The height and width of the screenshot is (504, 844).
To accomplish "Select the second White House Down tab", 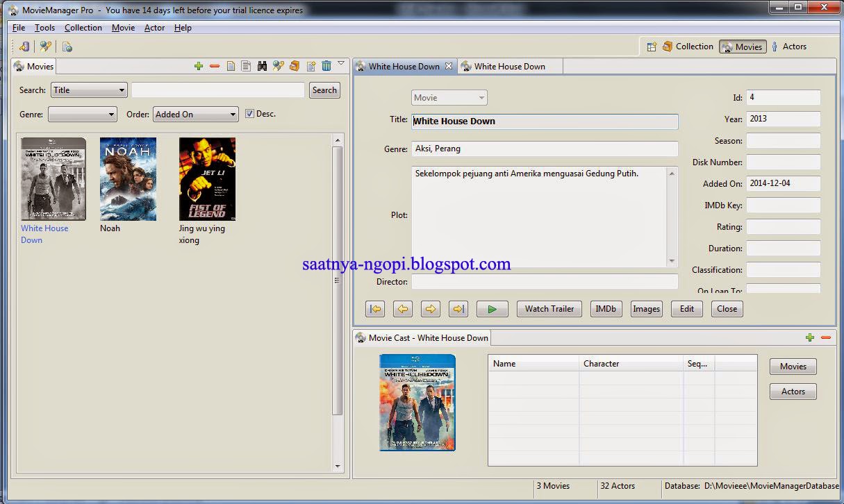I will coord(510,66).
